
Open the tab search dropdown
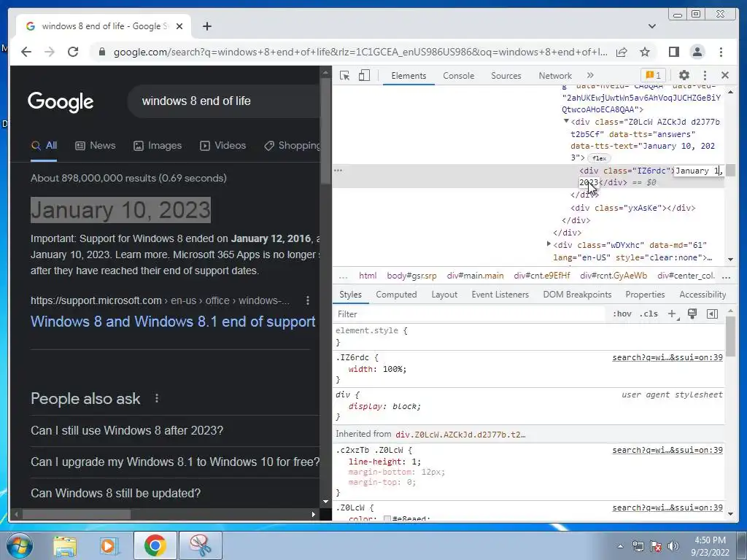(651, 26)
